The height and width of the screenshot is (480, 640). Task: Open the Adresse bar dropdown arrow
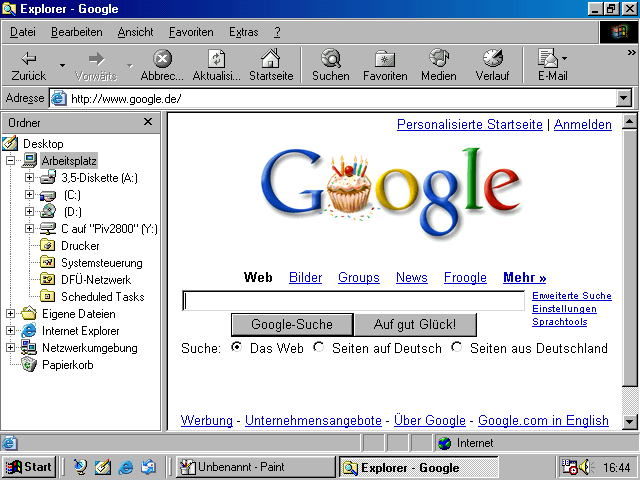click(x=624, y=98)
